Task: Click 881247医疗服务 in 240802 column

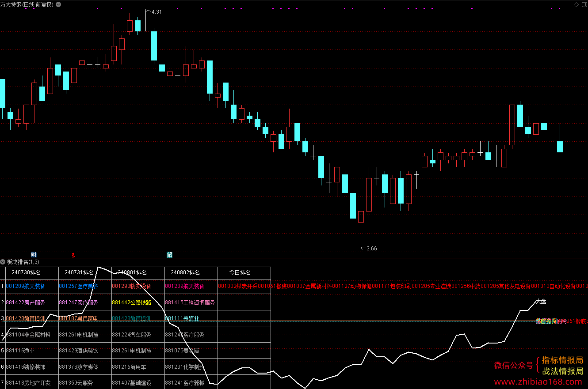Action: point(185,335)
